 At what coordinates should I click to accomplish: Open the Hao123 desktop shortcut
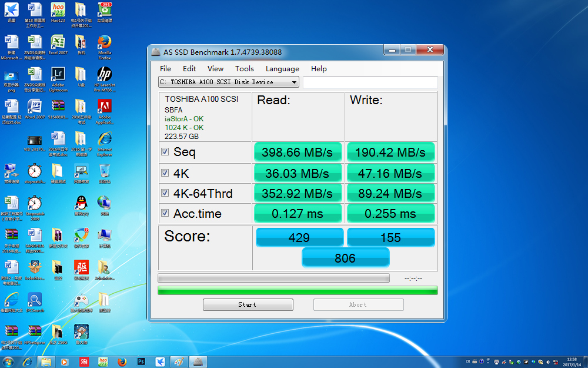(58, 11)
